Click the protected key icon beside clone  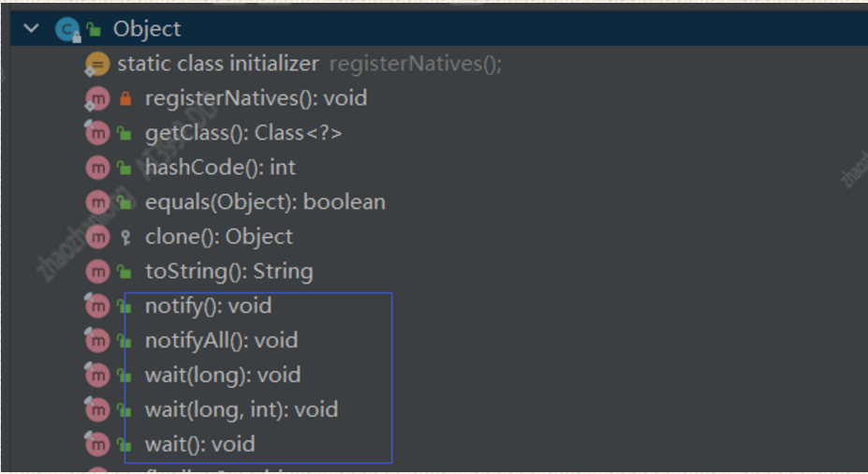pyautogui.click(x=125, y=237)
